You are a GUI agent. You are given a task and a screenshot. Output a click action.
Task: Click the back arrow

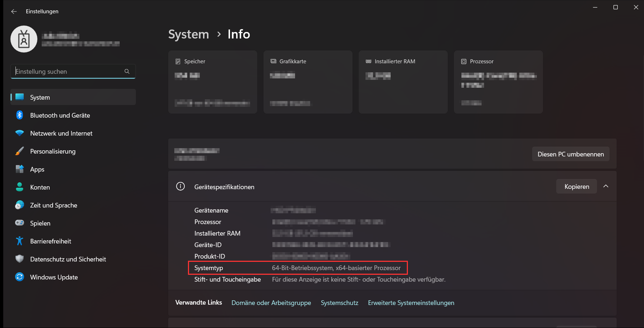click(x=14, y=11)
